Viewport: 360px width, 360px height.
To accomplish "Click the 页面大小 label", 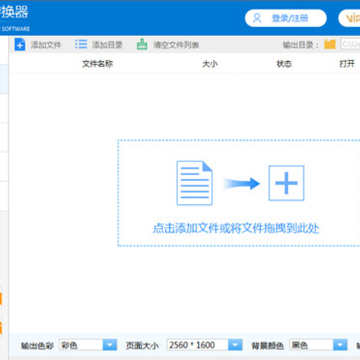I will 142,346.
